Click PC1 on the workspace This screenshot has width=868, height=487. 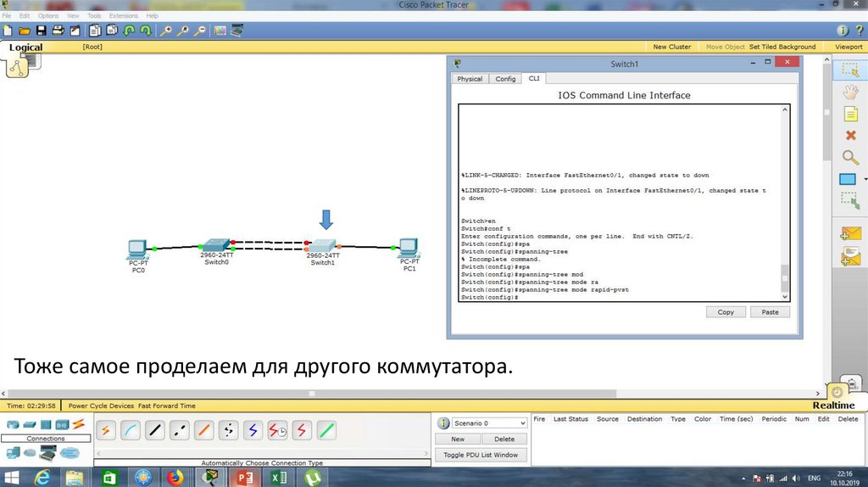[409, 249]
